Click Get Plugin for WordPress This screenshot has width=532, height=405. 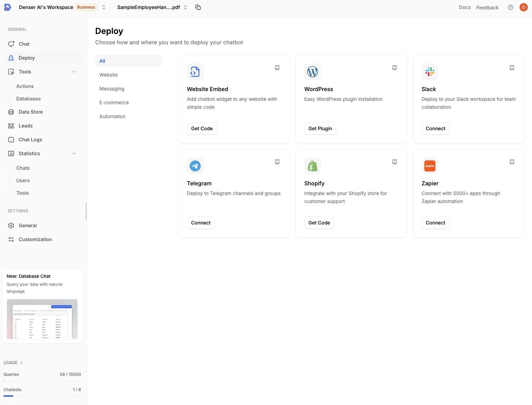point(320,128)
